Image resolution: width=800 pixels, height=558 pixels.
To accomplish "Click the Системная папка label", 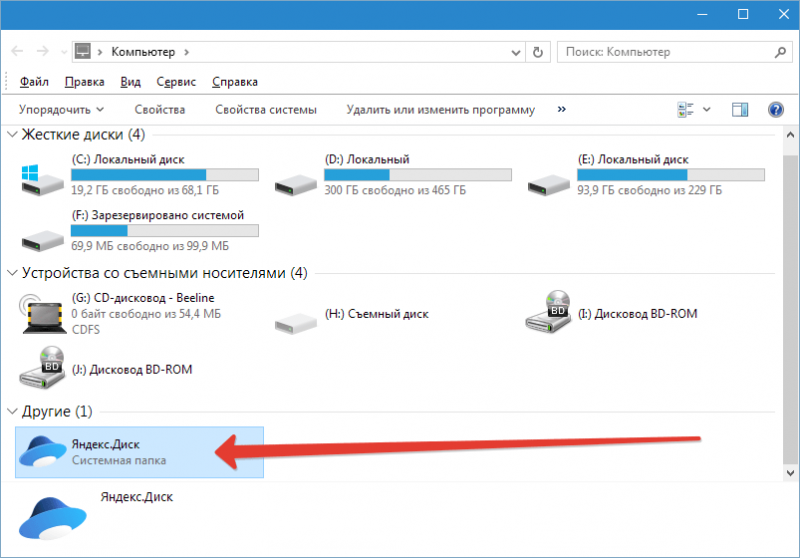I will point(119,460).
